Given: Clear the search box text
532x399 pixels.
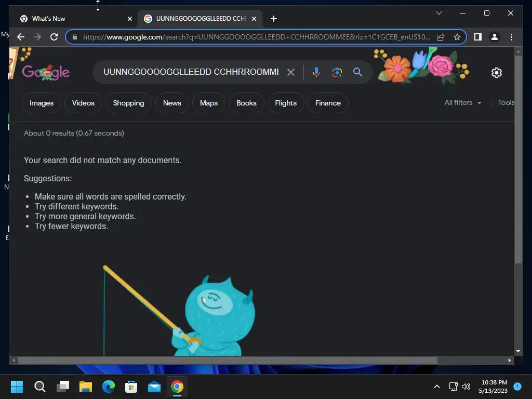Looking at the screenshot, I should [291, 72].
